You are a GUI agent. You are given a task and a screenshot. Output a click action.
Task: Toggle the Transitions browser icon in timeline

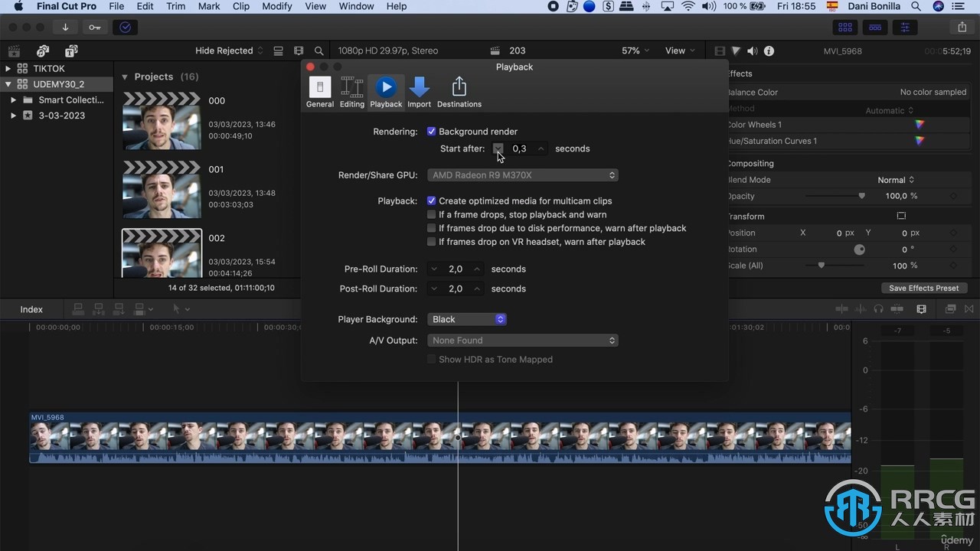tap(970, 309)
